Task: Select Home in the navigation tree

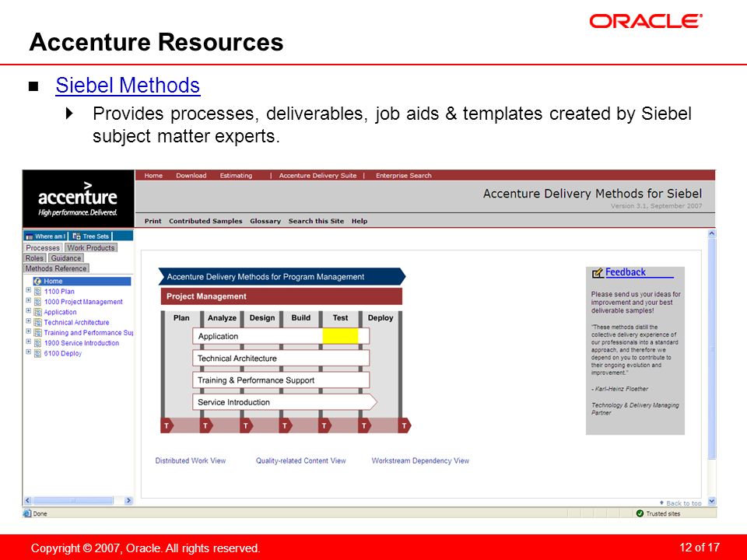Action: 82,281
